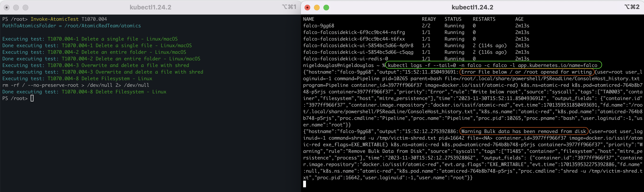644x192 pixels.
Task: Click the ⌥⌘1 shortcut indicator
Action: (289, 7)
